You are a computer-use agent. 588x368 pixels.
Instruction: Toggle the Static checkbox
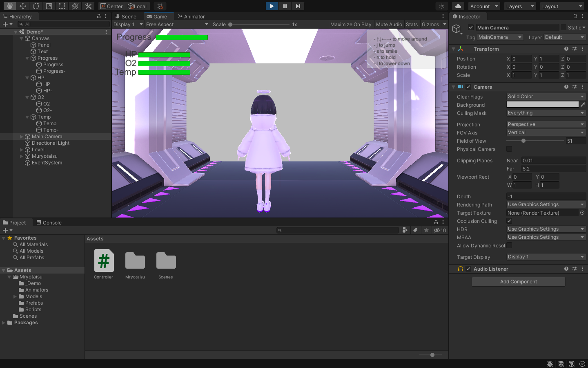(563, 27)
